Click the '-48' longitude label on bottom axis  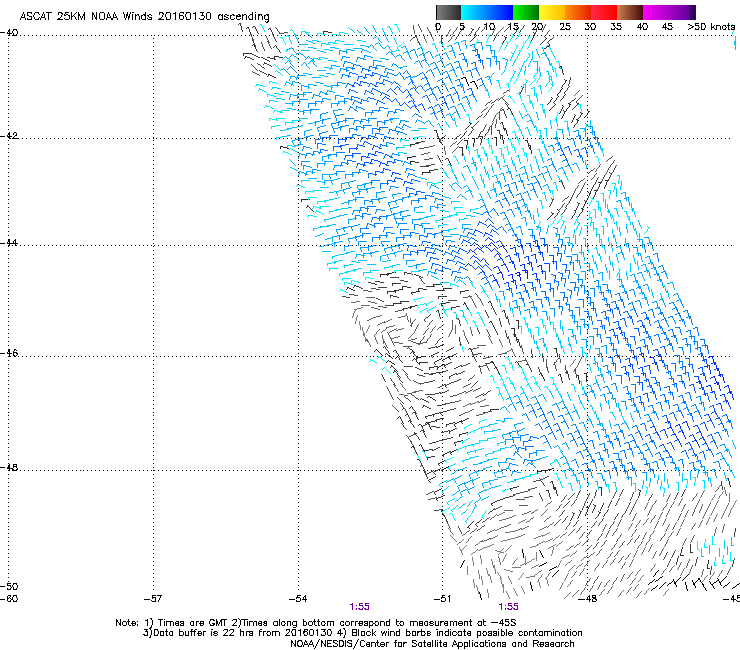click(x=588, y=599)
